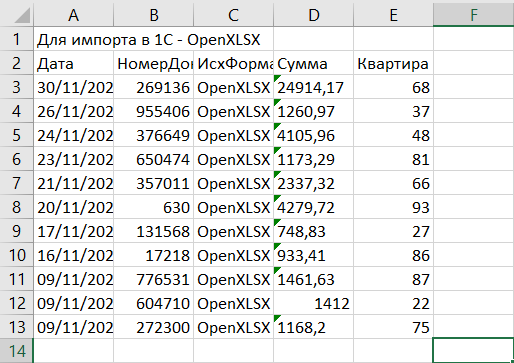Select apartment cell 81
Viewport: 514px width, 363px height.
click(393, 159)
